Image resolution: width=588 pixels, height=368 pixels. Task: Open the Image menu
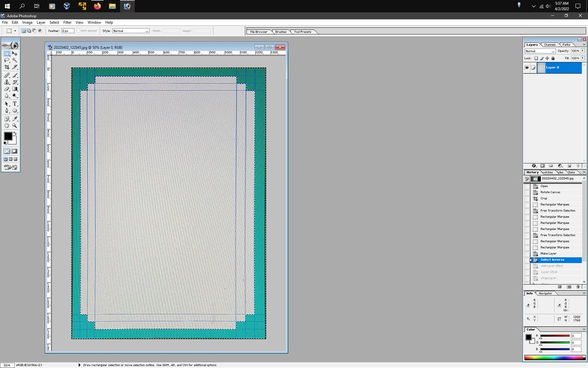click(27, 22)
